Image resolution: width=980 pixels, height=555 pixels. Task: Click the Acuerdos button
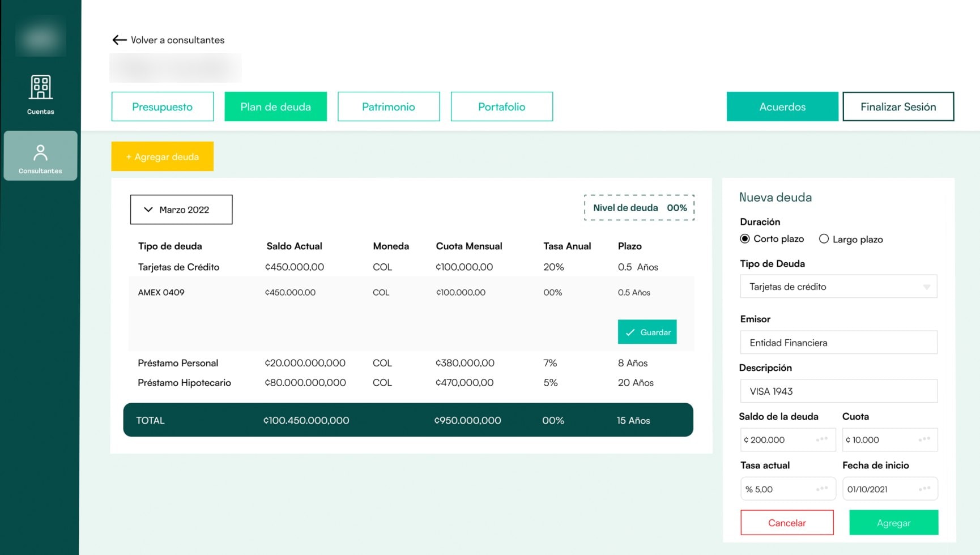782,106
